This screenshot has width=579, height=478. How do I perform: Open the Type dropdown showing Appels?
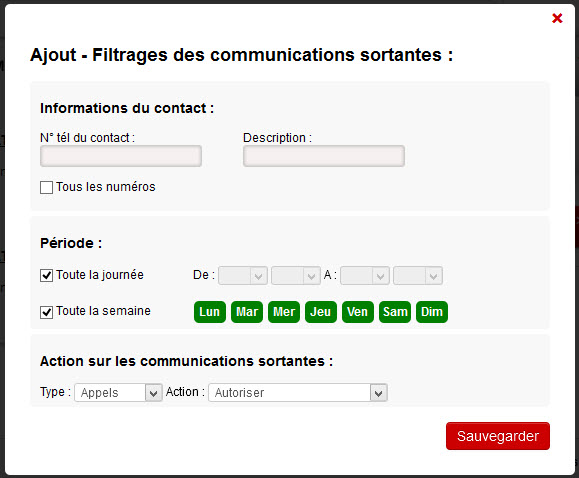(118, 392)
